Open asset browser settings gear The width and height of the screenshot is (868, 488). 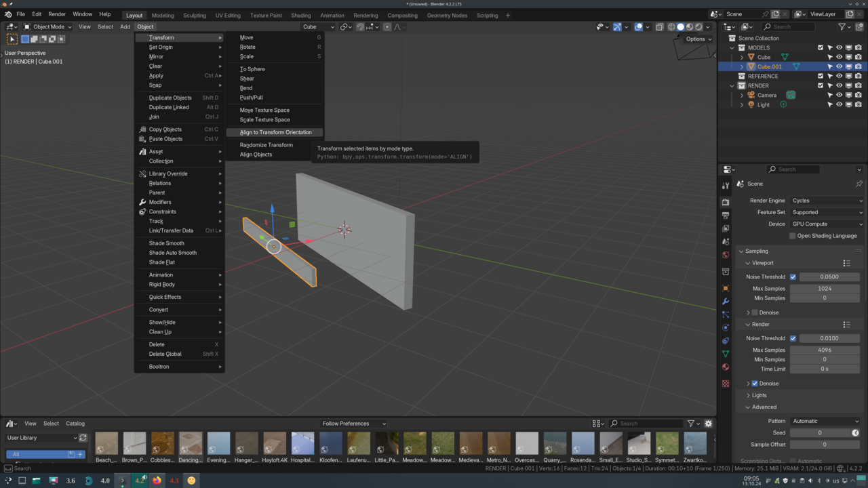click(709, 424)
